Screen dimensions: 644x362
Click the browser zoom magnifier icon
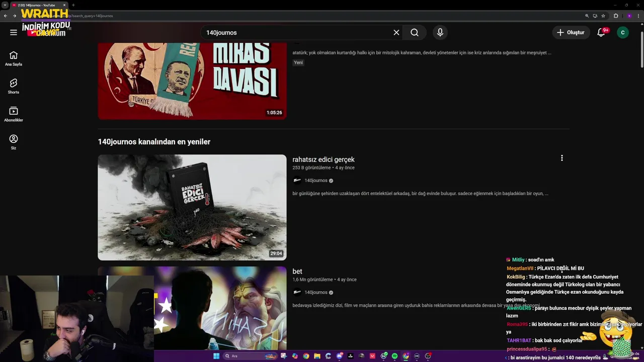tap(587, 16)
